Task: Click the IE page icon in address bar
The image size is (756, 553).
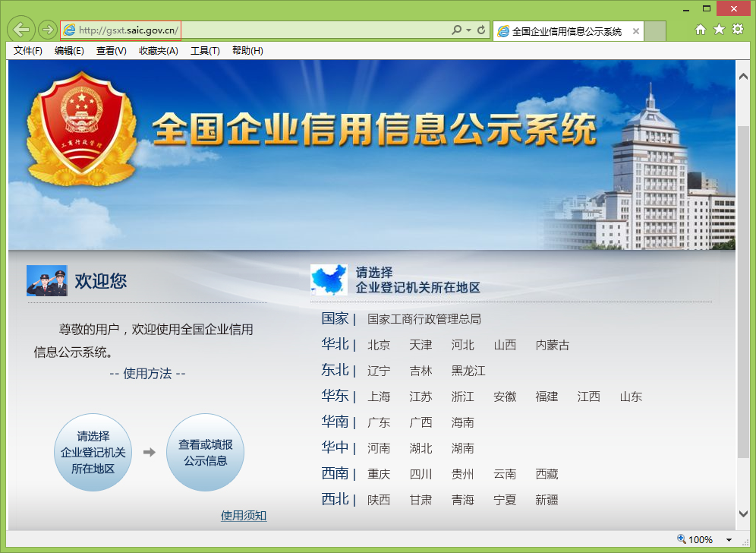Action: point(69,30)
